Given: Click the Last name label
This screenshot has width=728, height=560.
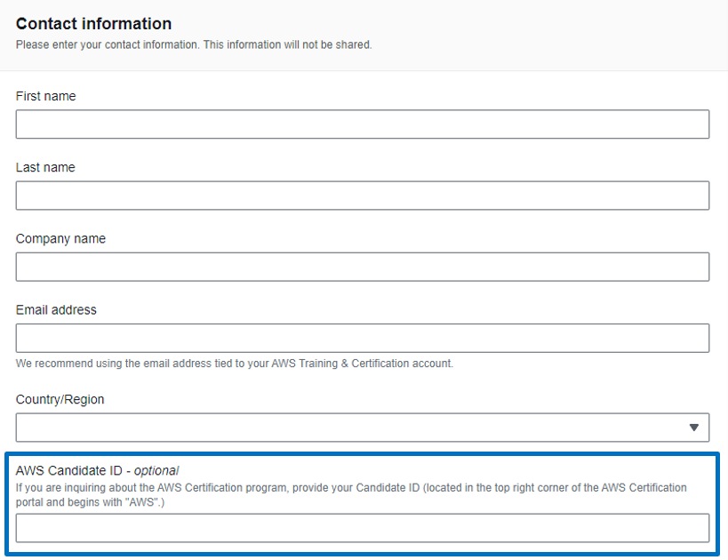Looking at the screenshot, I should [45, 167].
